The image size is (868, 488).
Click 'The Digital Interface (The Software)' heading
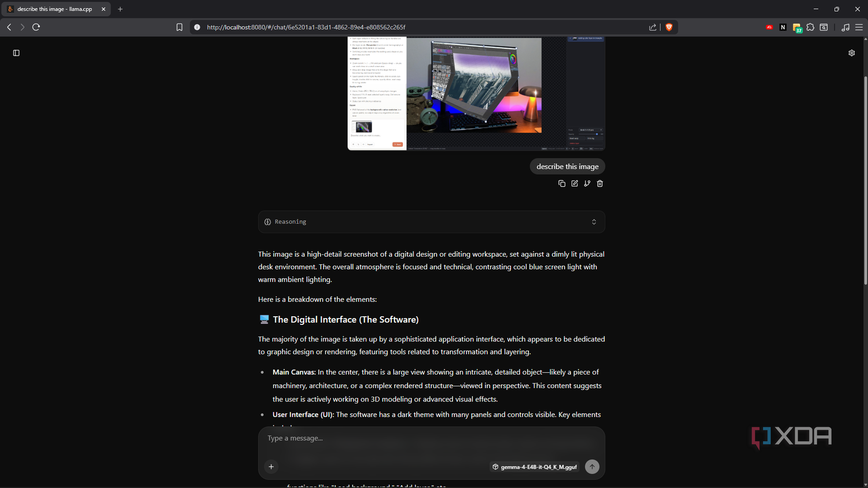[345, 319]
